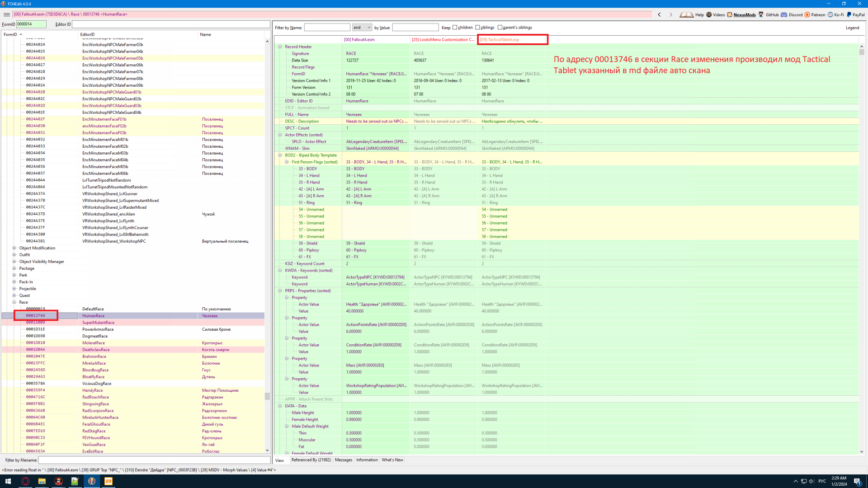Open the NexusMods link icon
This screenshot has width=868, height=488.
730,14
